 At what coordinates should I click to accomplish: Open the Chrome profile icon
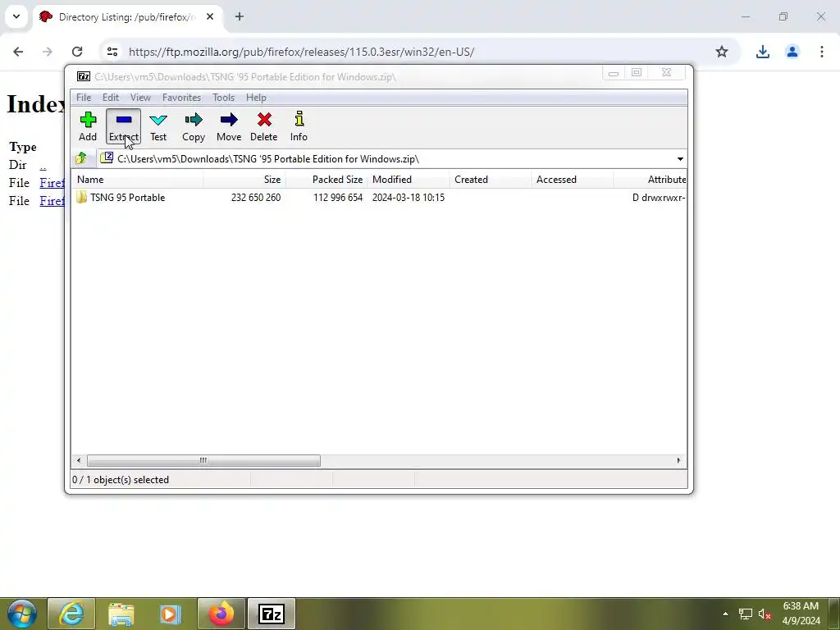point(792,52)
